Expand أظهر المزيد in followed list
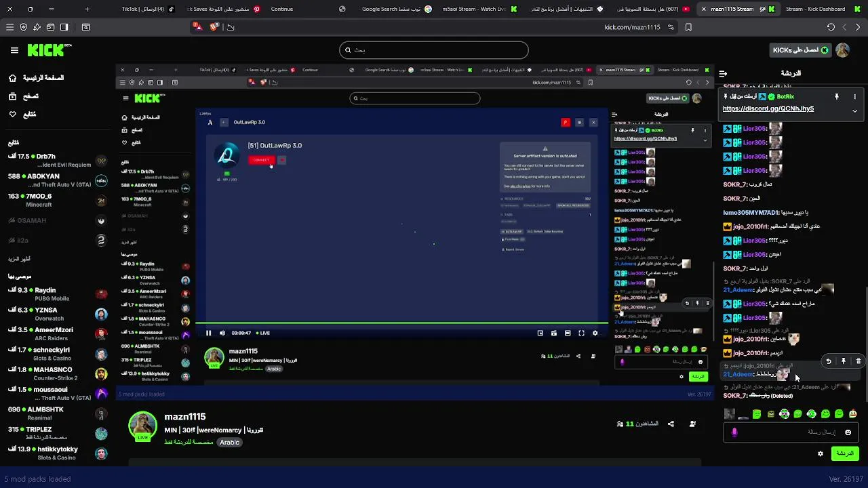This screenshot has height=488, width=868. (x=19, y=259)
